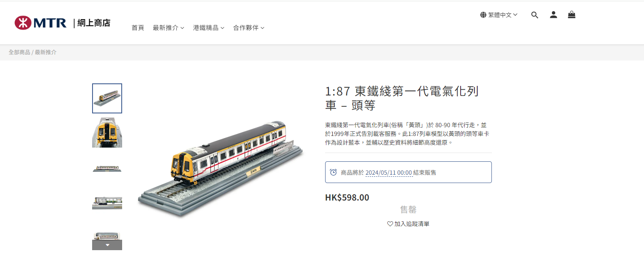
Task: Click 全部商品 breadcrumb link
Action: pyautogui.click(x=19, y=53)
